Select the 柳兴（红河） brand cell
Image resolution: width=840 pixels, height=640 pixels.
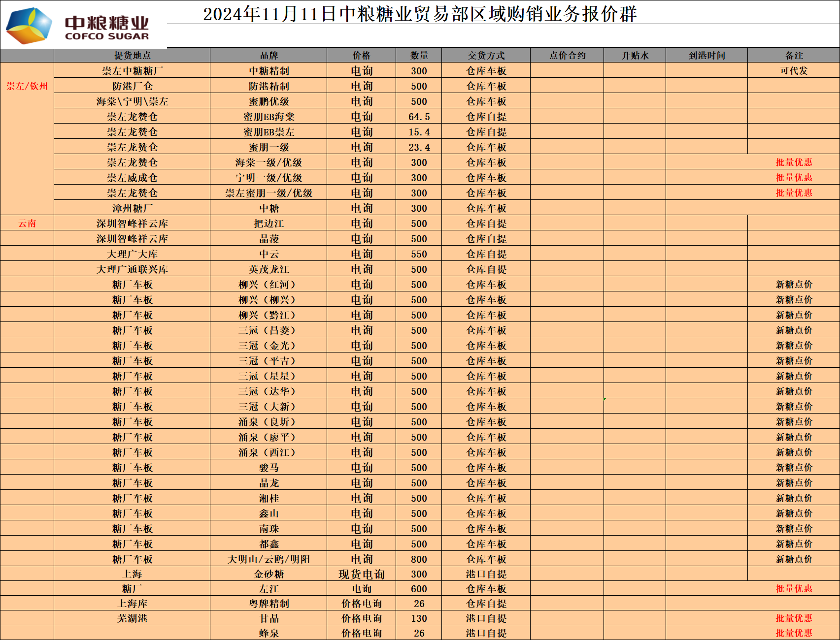point(269,285)
